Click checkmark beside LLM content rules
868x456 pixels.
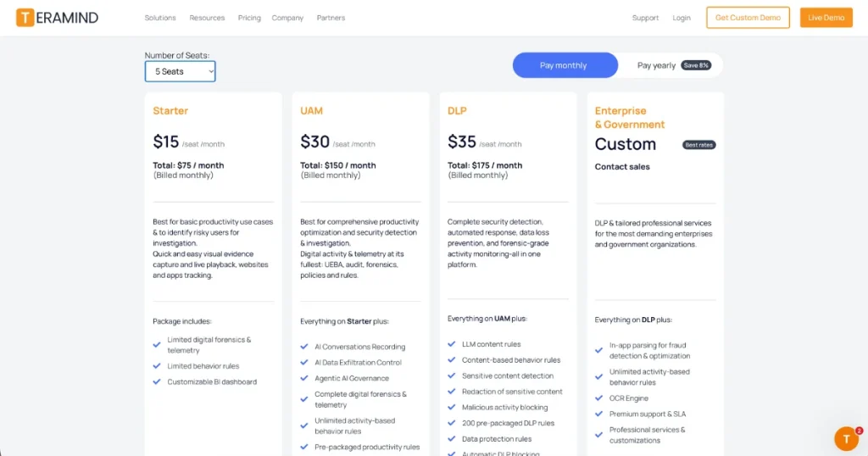[x=451, y=344]
